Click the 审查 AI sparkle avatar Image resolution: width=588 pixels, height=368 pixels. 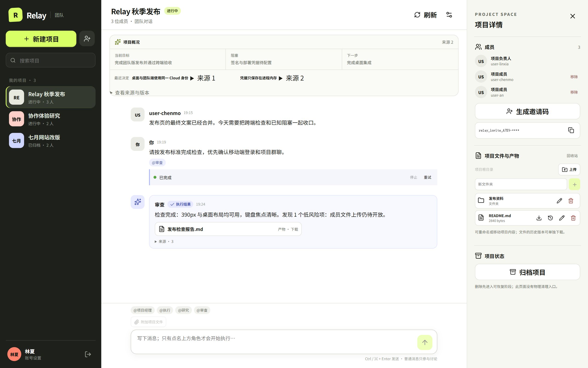pyautogui.click(x=138, y=202)
